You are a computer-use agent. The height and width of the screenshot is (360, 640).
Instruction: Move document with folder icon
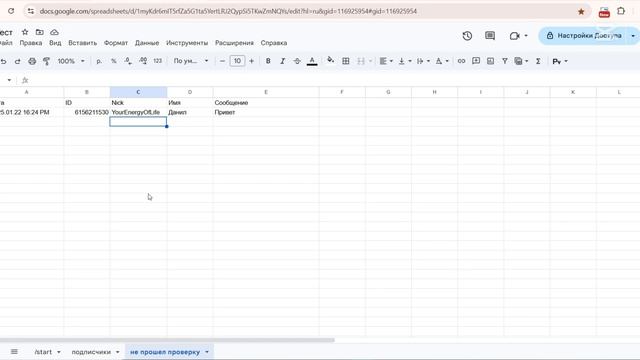[40, 32]
